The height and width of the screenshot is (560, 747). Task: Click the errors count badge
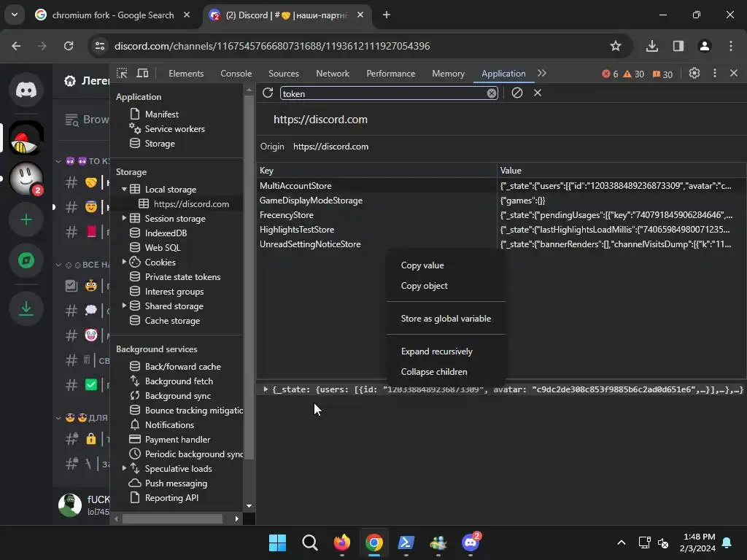(x=610, y=74)
